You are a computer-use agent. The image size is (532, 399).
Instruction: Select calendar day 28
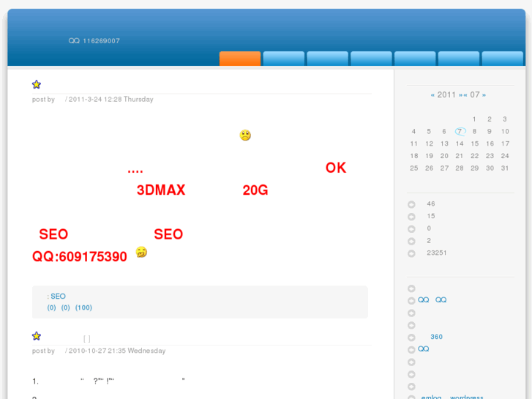(x=460, y=168)
